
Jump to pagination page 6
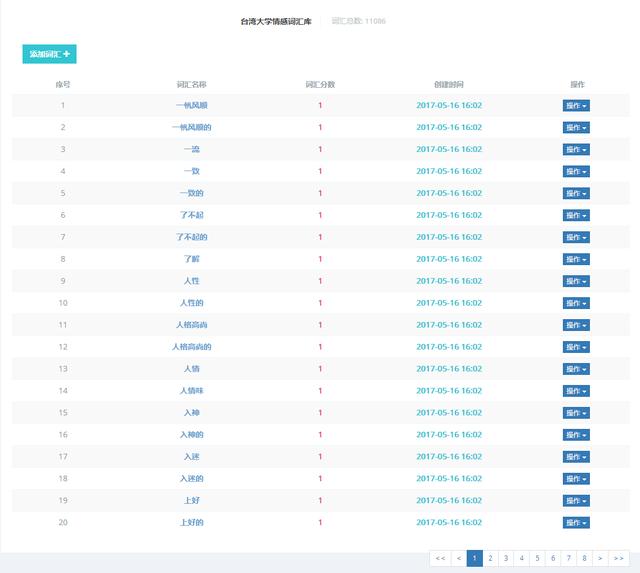tap(553, 558)
